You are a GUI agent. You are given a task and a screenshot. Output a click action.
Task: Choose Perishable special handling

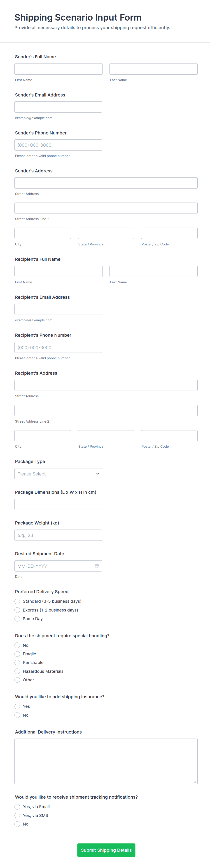[18, 662]
